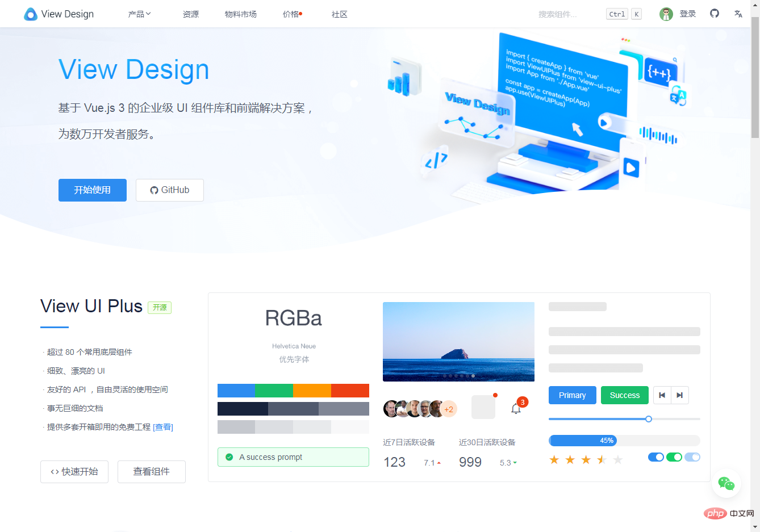
Task: Toggle the light-blue disabled switch
Action: click(x=692, y=457)
